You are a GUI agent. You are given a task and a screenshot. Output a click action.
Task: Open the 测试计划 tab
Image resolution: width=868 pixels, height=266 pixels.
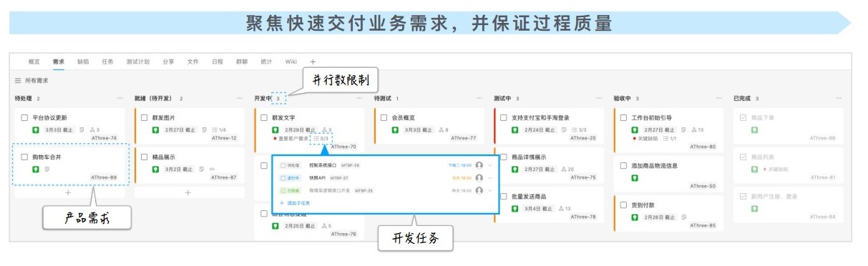[137, 61]
